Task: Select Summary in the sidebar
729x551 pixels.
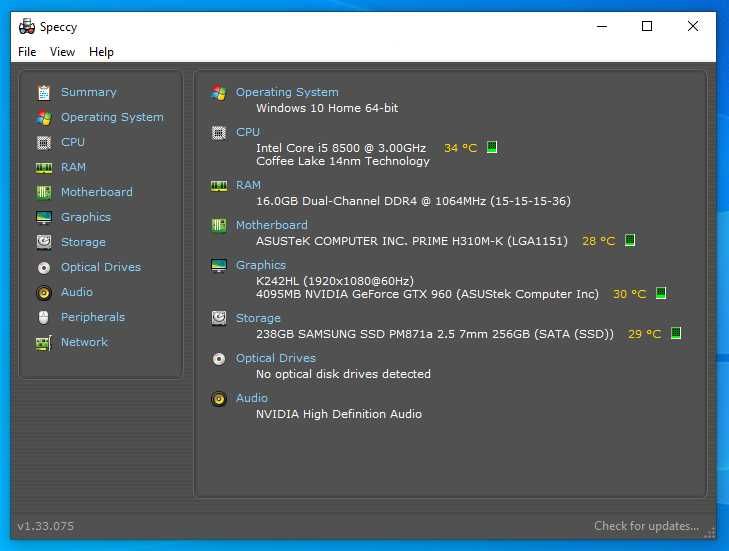Action: [x=88, y=92]
